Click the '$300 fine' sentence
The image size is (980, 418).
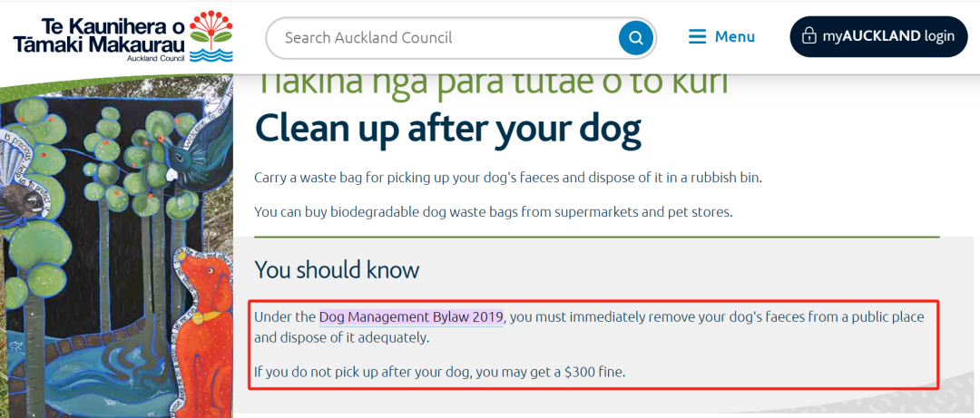pos(440,373)
